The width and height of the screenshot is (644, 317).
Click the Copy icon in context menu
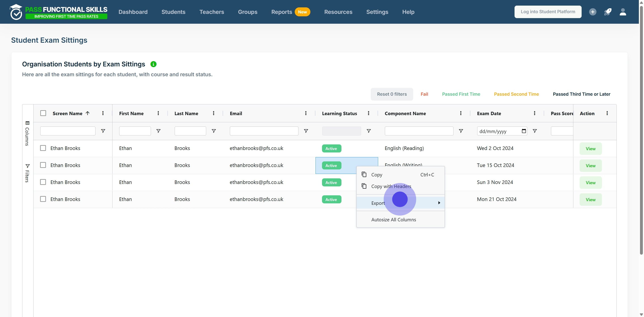click(364, 175)
